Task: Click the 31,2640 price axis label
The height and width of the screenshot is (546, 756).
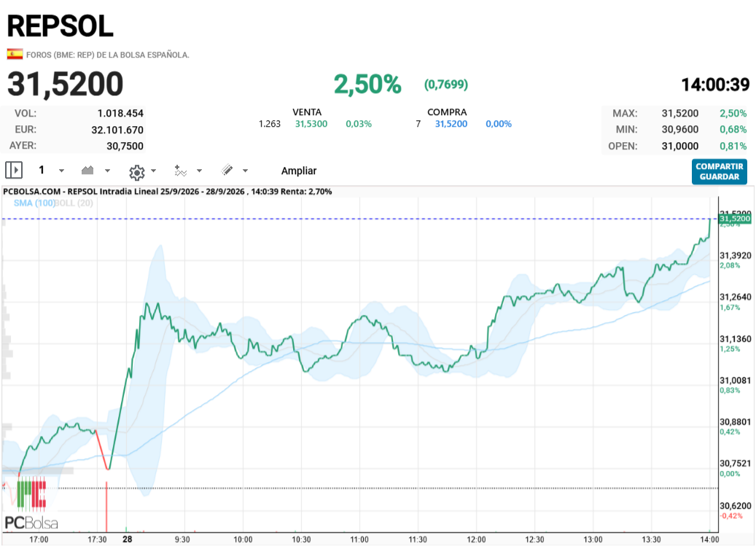Action: coord(736,297)
